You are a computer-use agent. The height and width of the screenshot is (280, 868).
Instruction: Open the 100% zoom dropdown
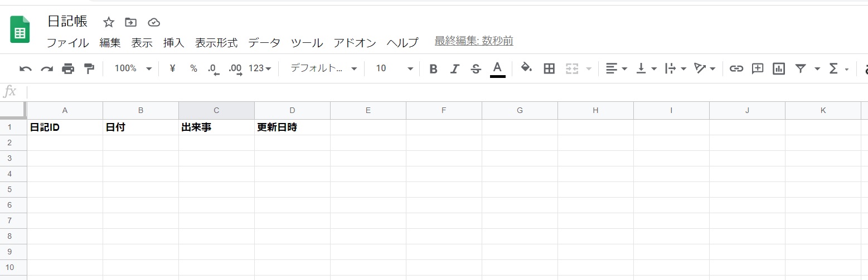133,68
